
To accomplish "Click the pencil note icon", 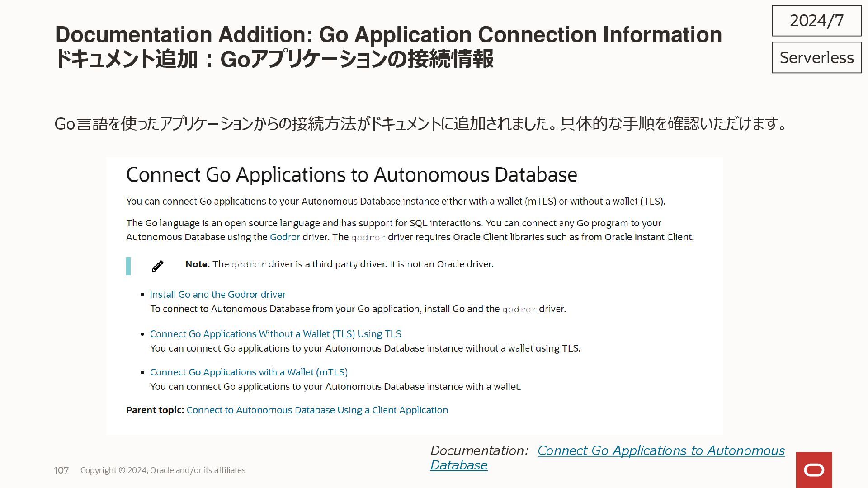I will 157,266.
